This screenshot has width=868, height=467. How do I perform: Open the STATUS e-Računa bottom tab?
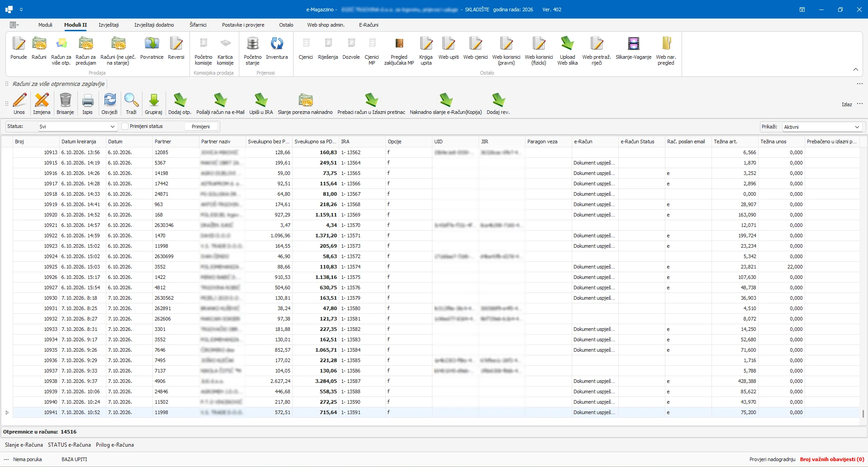point(69,445)
